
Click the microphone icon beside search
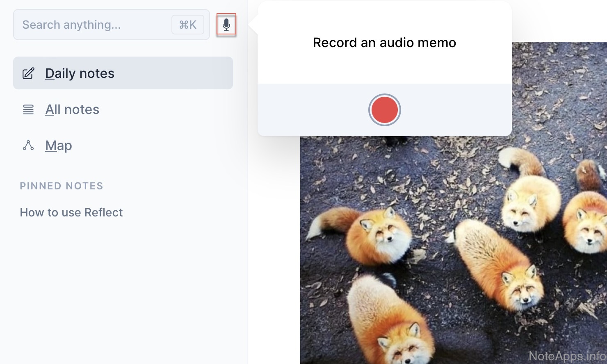pyautogui.click(x=226, y=25)
